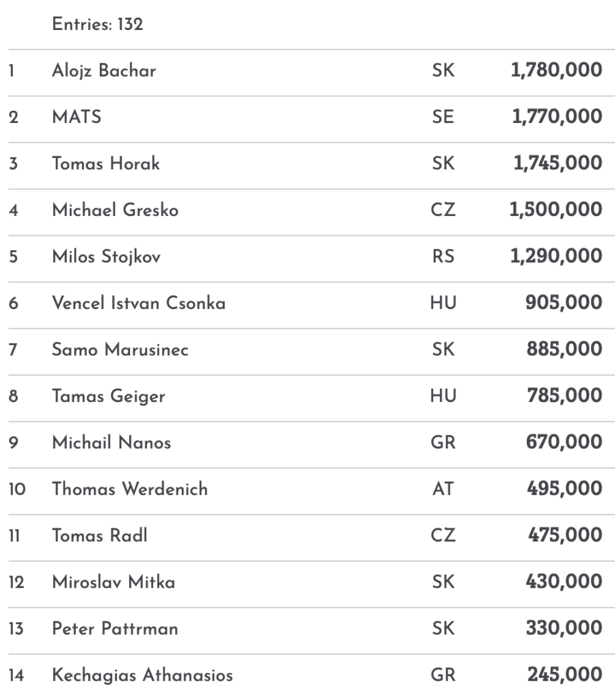Click the name Kechagias Athanasios
The image size is (615, 700).
point(142,675)
